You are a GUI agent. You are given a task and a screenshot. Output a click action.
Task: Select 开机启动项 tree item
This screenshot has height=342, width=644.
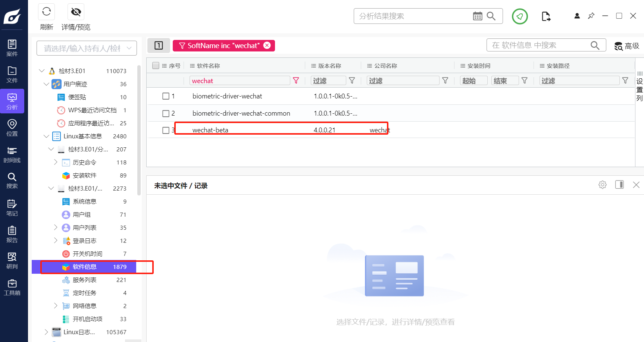pos(87,319)
